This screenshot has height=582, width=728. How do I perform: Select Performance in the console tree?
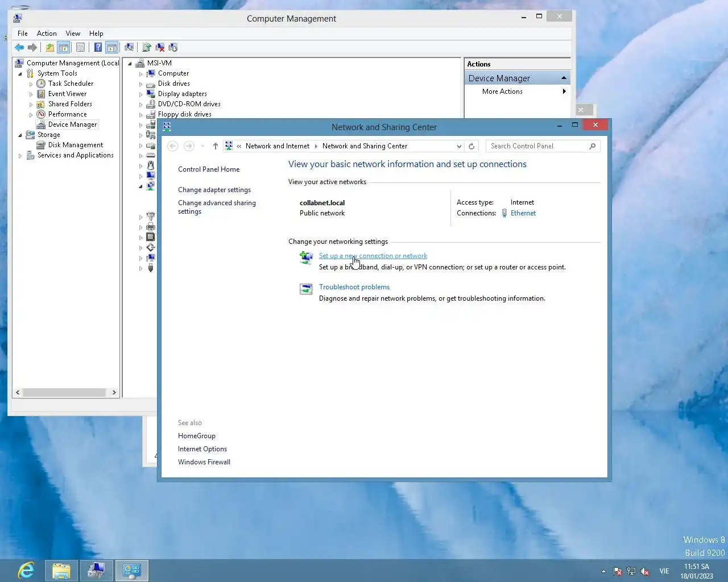point(67,114)
